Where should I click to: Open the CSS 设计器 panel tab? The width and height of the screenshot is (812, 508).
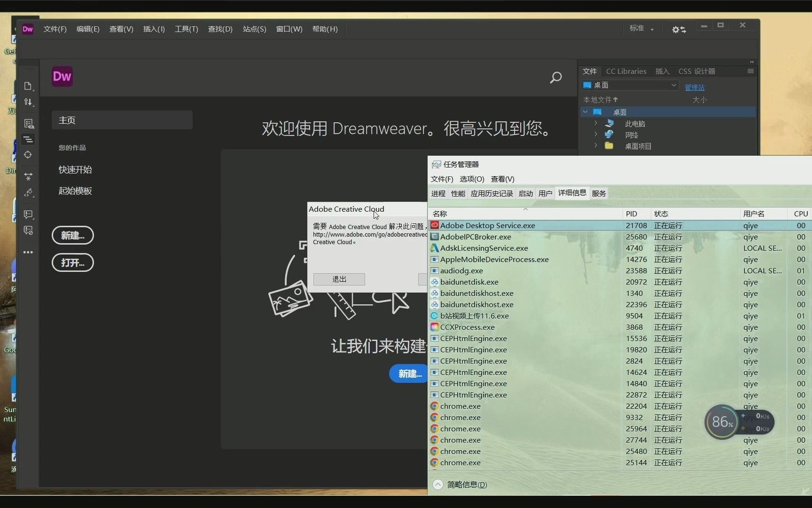(697, 71)
